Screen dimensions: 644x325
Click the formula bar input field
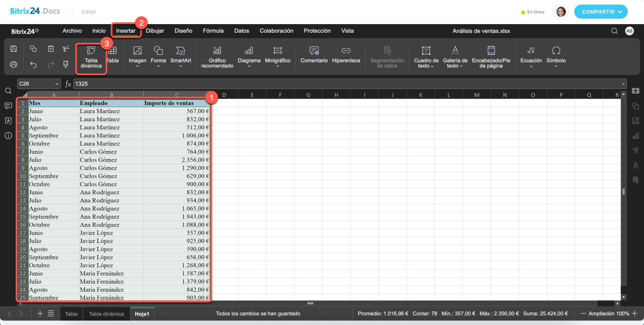pos(347,84)
